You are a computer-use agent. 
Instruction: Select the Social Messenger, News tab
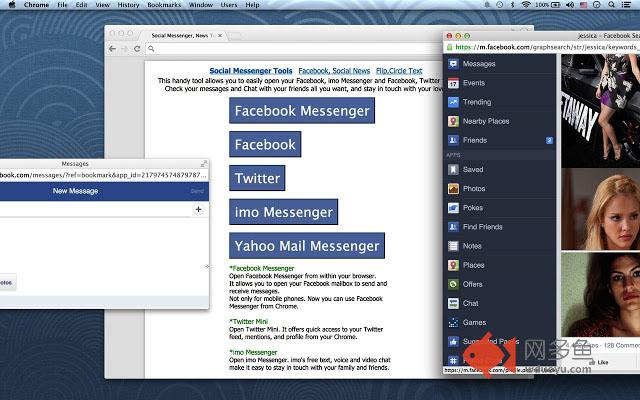point(182,36)
